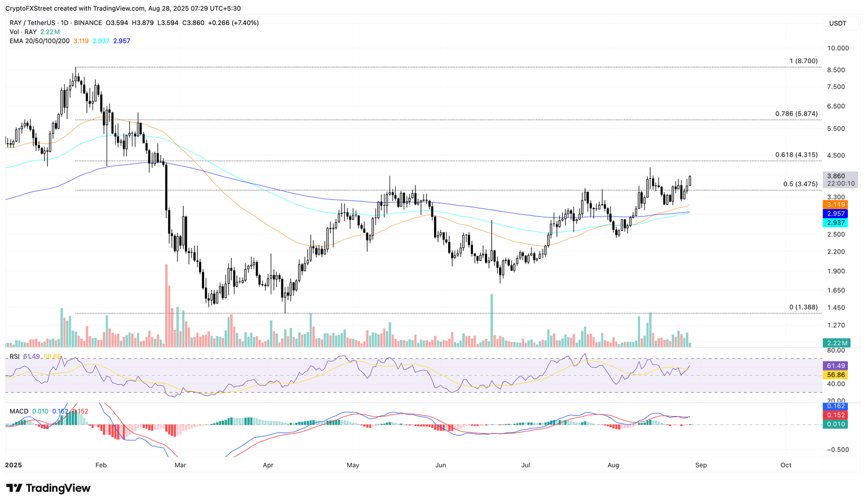Click the RSI indicator legend label

[x=15, y=356]
